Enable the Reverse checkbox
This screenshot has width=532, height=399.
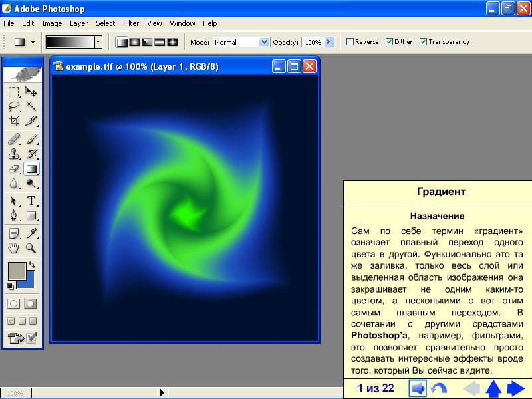[x=350, y=41]
